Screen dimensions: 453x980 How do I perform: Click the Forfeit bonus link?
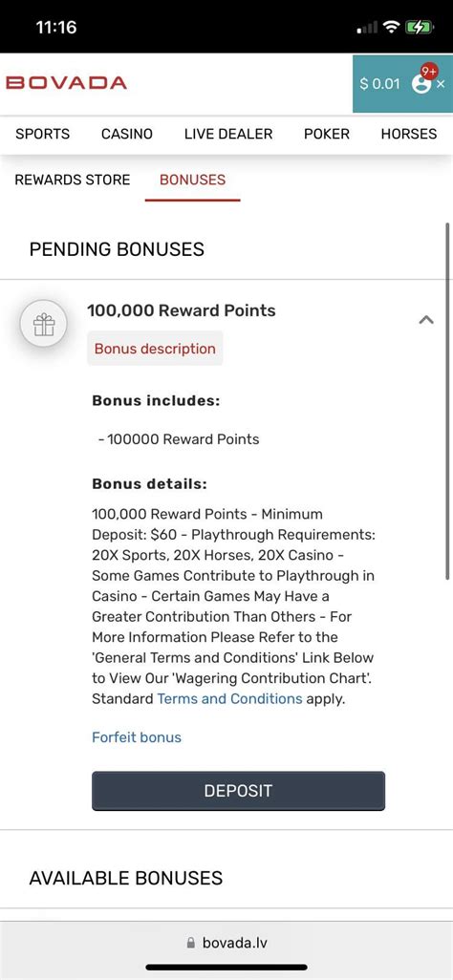click(137, 737)
